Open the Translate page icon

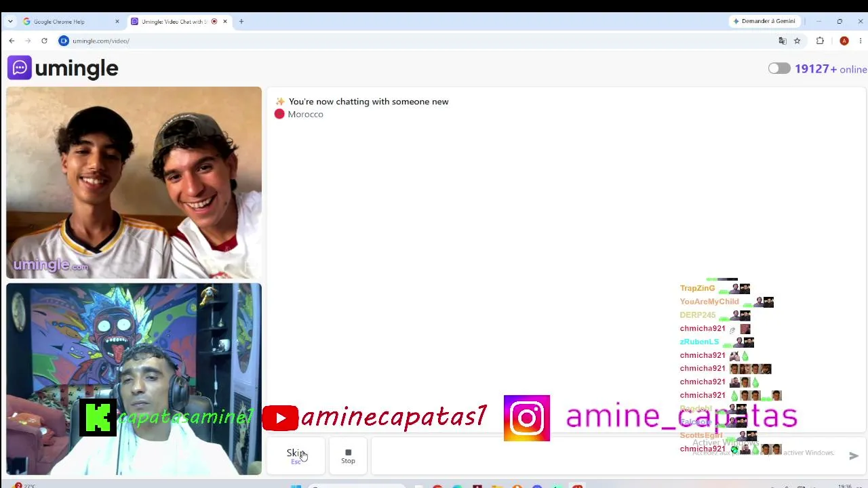(x=783, y=41)
